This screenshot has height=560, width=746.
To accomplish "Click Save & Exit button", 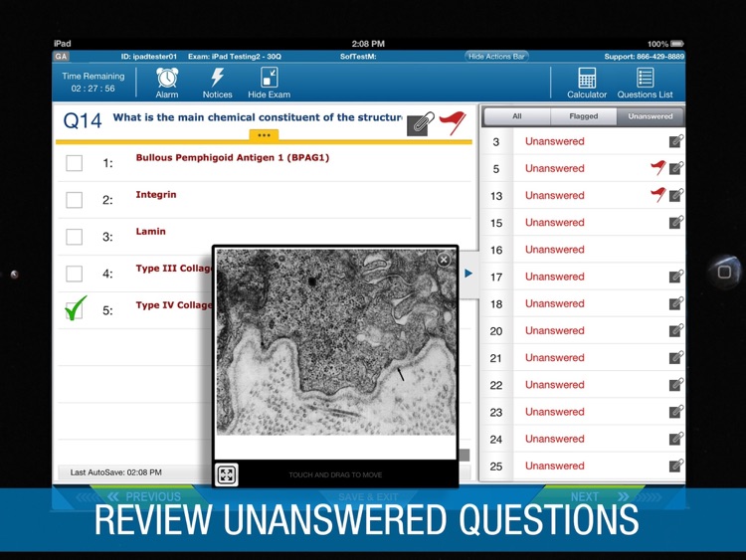I will pyautogui.click(x=368, y=496).
